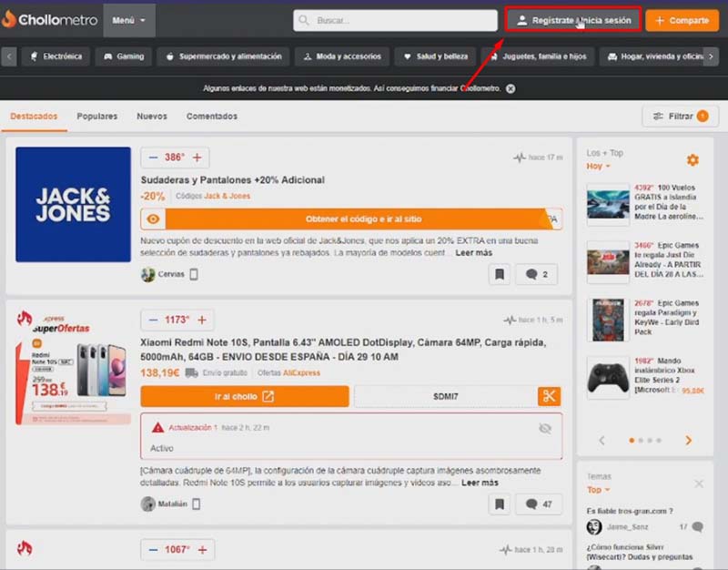Go to previous top deals page
The width and height of the screenshot is (728, 570).
point(602,440)
